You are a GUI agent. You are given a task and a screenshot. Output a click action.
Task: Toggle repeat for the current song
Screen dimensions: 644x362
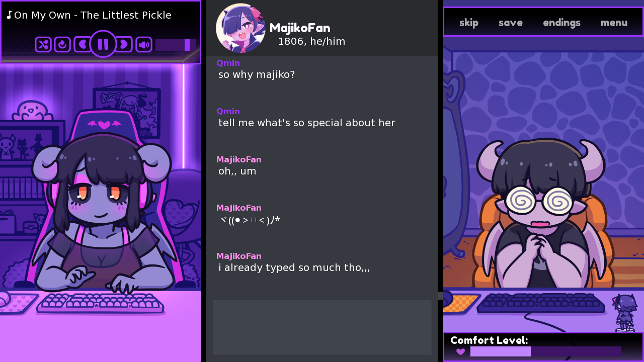pyautogui.click(x=62, y=44)
